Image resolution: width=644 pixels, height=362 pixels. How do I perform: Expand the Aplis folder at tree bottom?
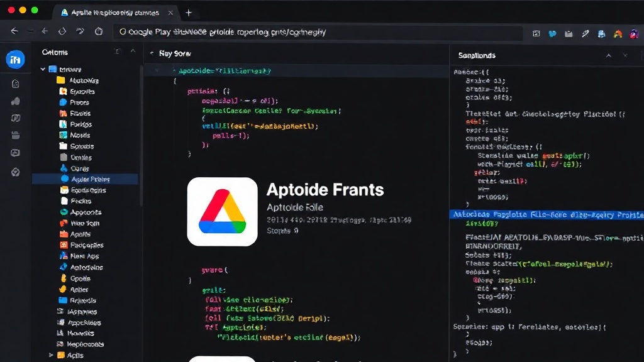click(51, 355)
